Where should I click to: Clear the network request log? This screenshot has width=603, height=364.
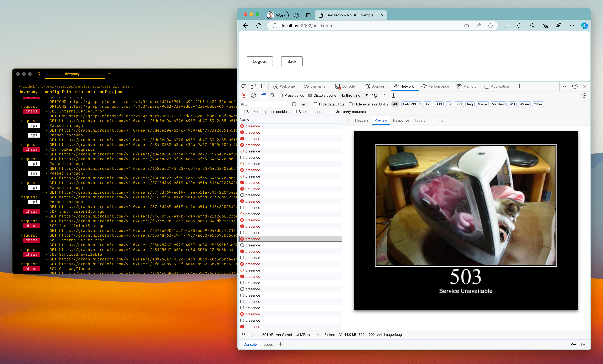[253, 95]
